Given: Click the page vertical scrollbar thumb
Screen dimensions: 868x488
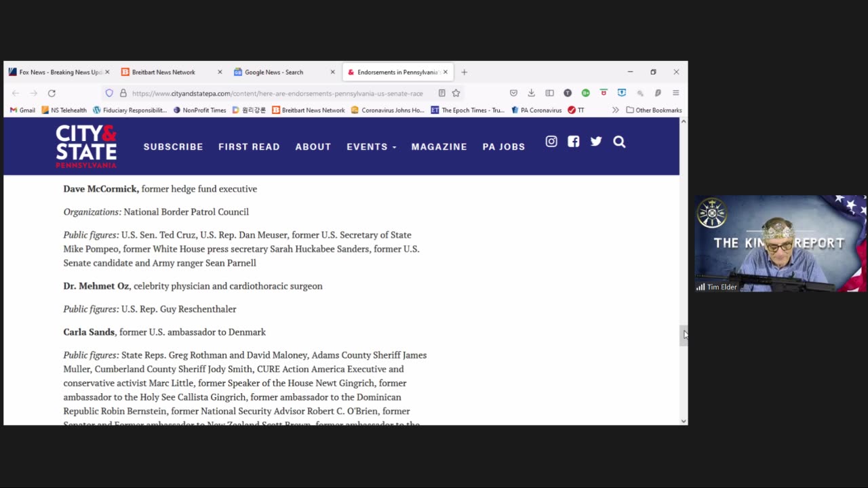Looking at the screenshot, I should [x=684, y=335].
